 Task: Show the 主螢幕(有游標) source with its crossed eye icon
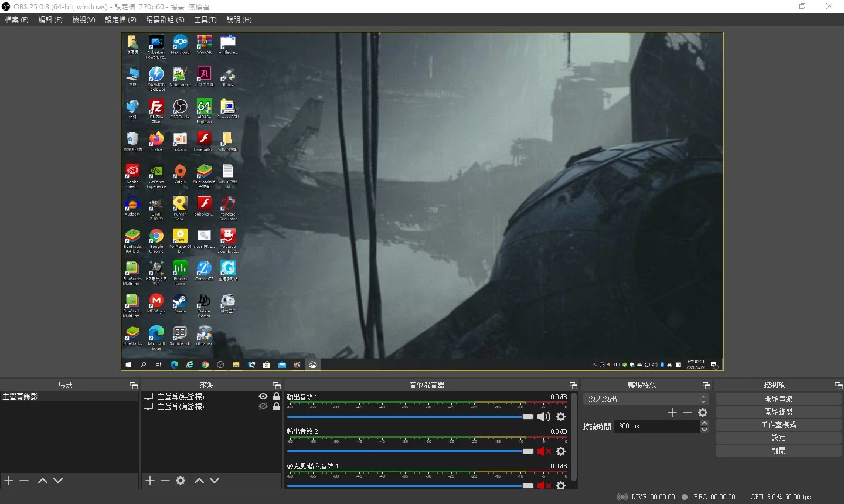[x=263, y=406]
